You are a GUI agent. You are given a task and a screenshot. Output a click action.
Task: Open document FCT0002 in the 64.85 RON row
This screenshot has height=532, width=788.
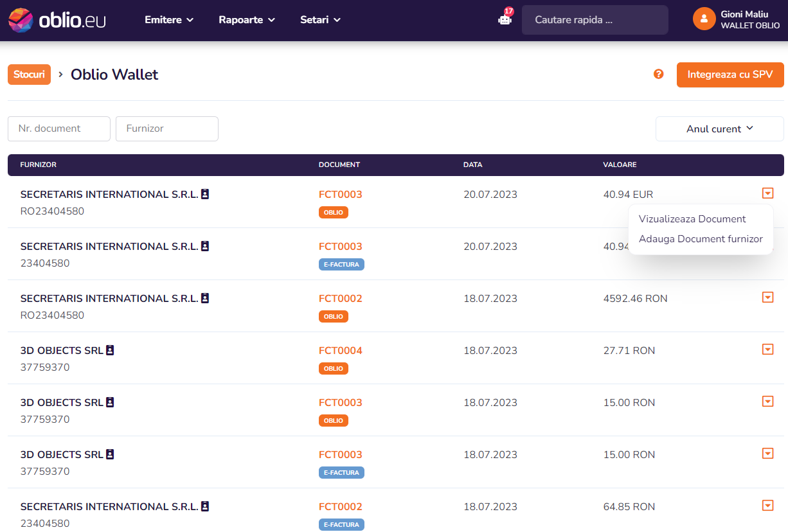pyautogui.click(x=341, y=507)
